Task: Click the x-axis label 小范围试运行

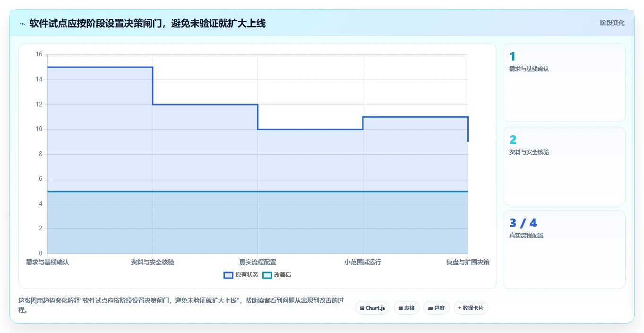Action: coord(363,262)
